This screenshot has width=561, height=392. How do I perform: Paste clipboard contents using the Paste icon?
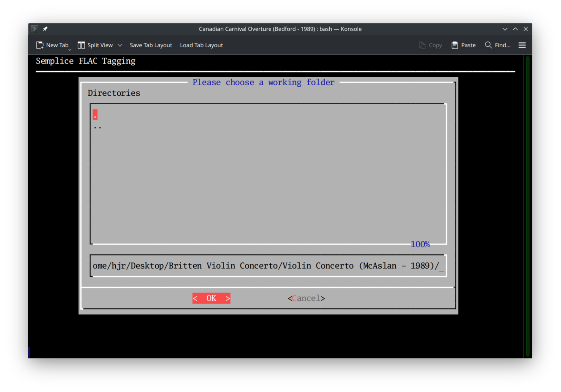(x=455, y=45)
